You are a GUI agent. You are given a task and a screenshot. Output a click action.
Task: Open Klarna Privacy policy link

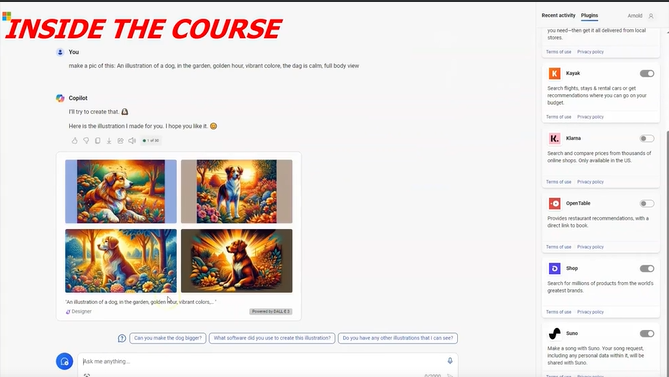tap(590, 182)
